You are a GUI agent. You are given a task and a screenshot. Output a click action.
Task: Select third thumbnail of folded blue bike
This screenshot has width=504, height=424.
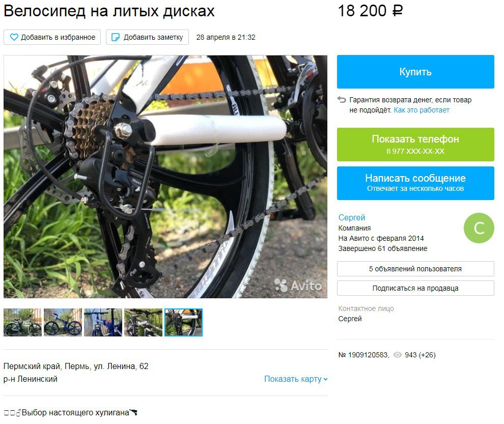pos(103,322)
